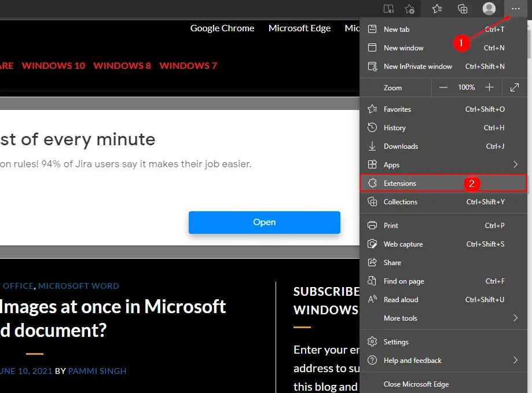Open Extensions from the menu

[443, 183]
